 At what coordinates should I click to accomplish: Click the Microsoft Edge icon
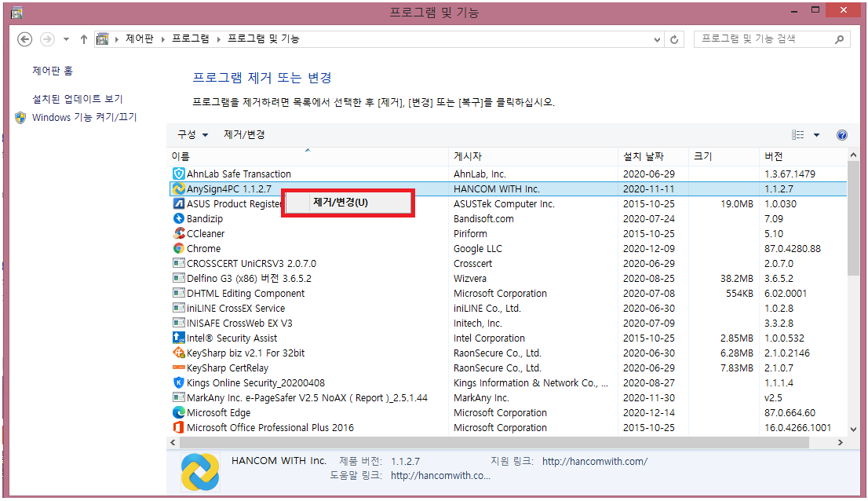(178, 412)
